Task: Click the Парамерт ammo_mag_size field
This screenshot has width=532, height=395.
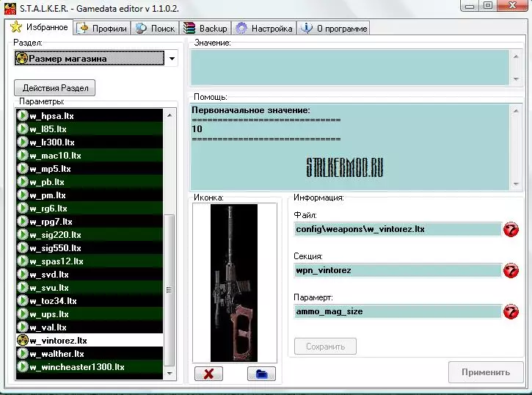Action: 398,311
